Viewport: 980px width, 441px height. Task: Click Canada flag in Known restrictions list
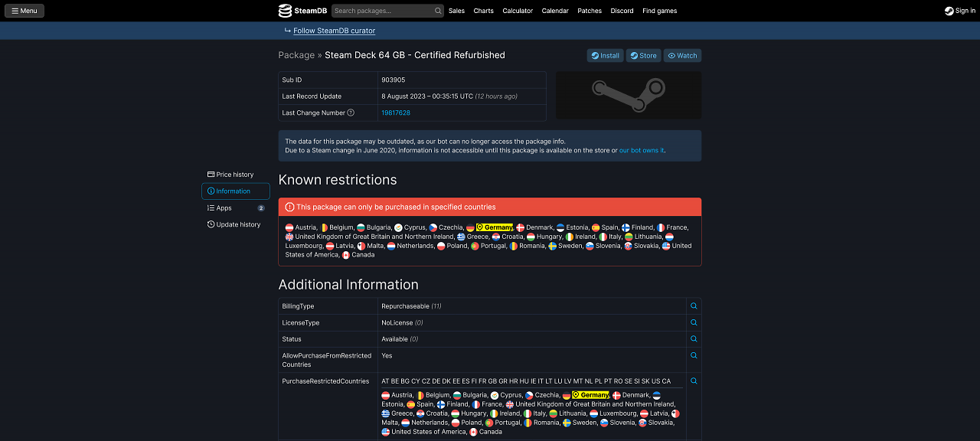point(345,255)
